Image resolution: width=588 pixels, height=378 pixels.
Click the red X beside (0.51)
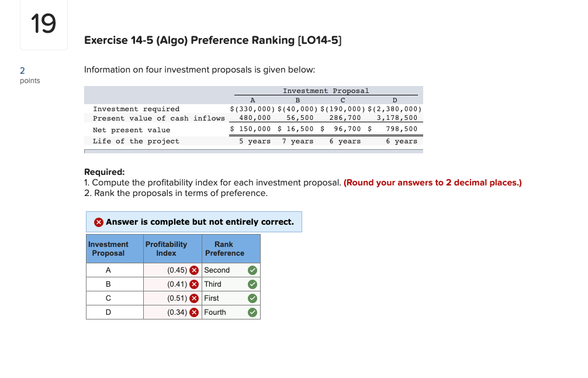click(x=194, y=298)
